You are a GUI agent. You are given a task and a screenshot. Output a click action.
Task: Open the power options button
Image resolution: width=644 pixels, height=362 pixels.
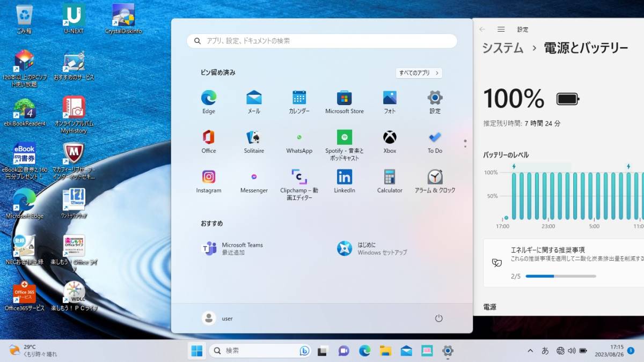click(x=438, y=318)
